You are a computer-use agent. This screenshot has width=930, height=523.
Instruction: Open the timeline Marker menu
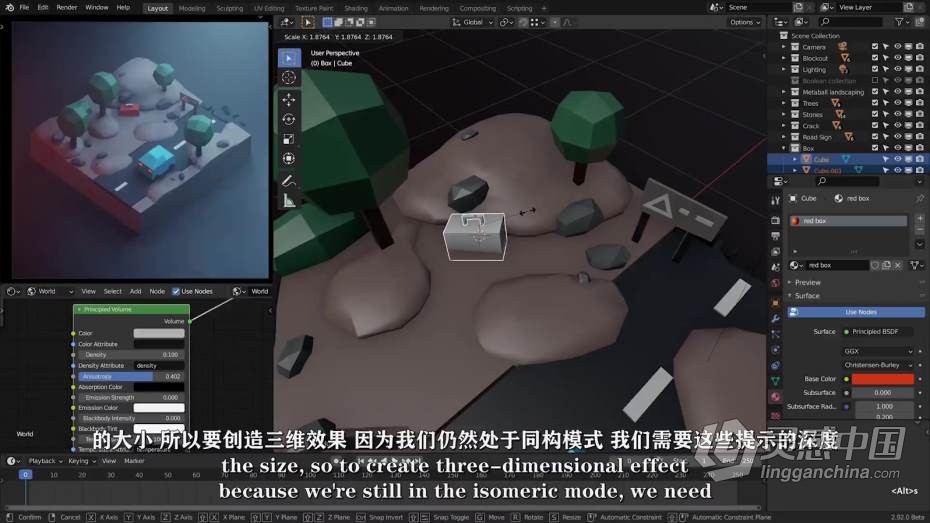point(134,461)
